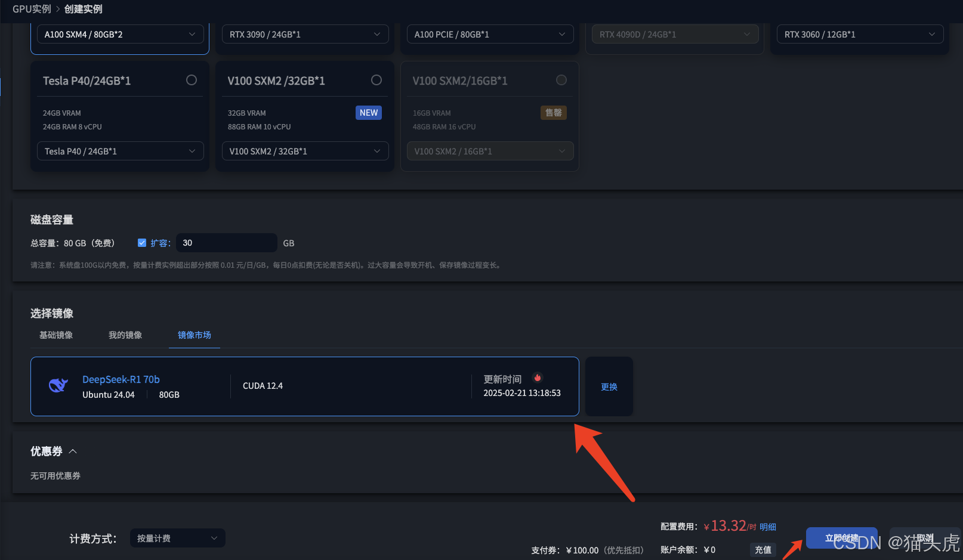
Task: Click the NEW badge on V100 32GB card
Action: tap(369, 113)
